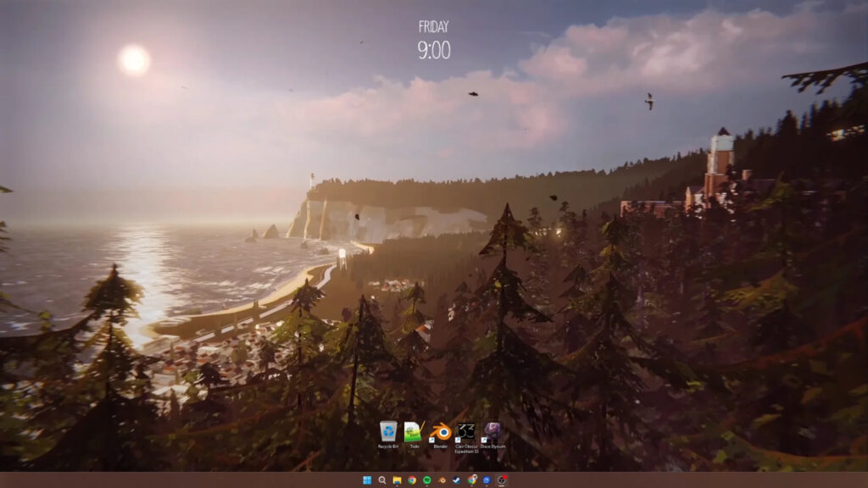Select the Disco Elysium desktop shortcut
Viewport: 868px width, 488px height.
pyautogui.click(x=492, y=434)
